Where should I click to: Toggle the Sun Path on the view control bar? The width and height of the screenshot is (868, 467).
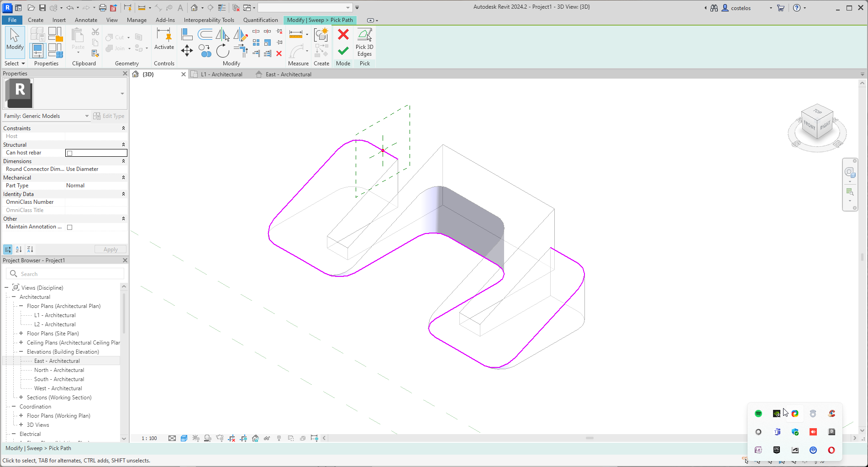(x=195, y=438)
